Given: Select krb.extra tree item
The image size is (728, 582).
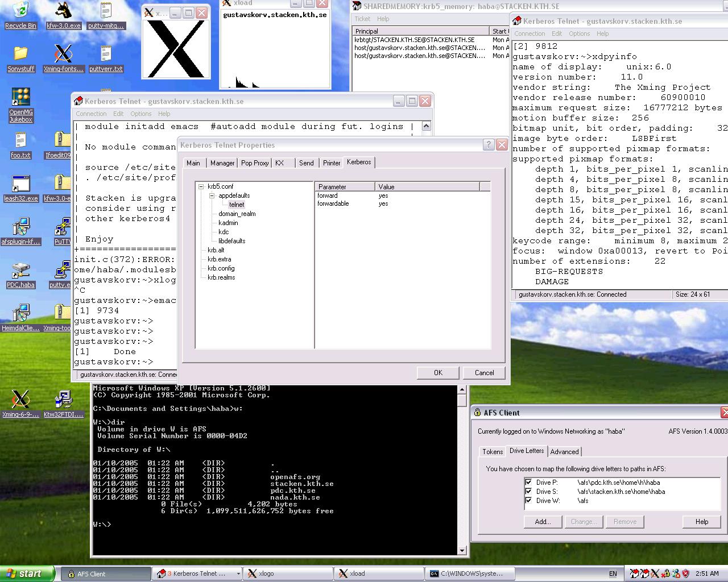Looking at the screenshot, I should coord(219,259).
